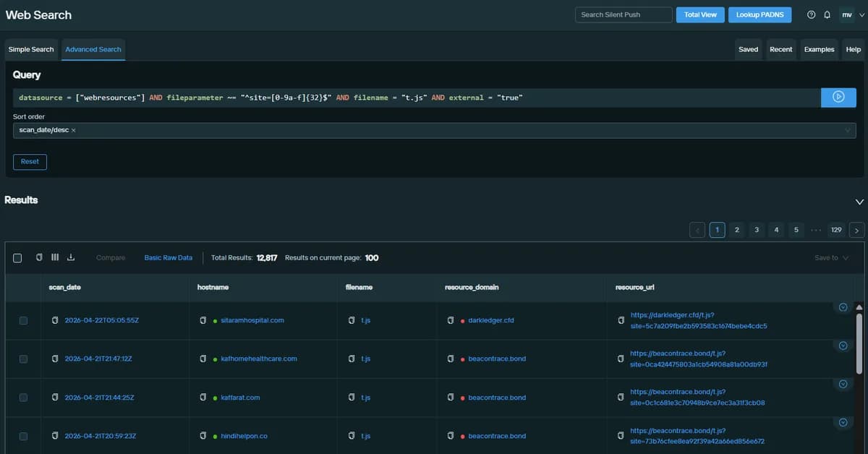Reset the query form
The width and height of the screenshot is (868, 454).
click(x=30, y=161)
